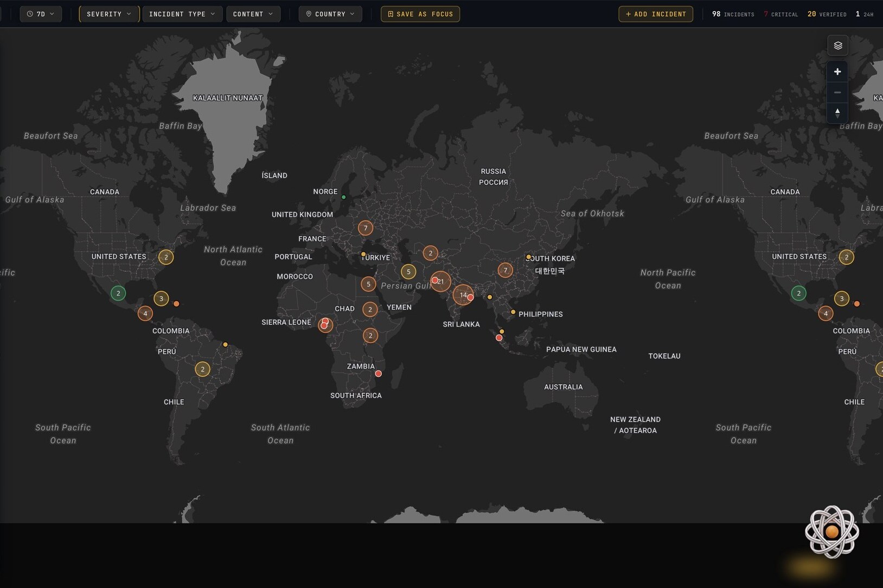
Task: Select the yellow dot by South Korea label
Action: [x=528, y=257]
